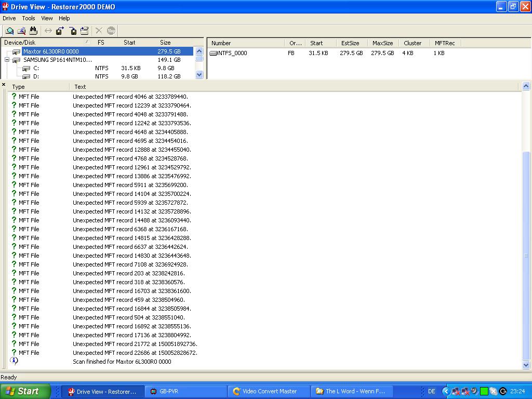Select log row 'Unexpected MFT record 12239 at 3233790464'
Image resolution: width=532 pixels, height=399 pixels.
click(x=132, y=105)
